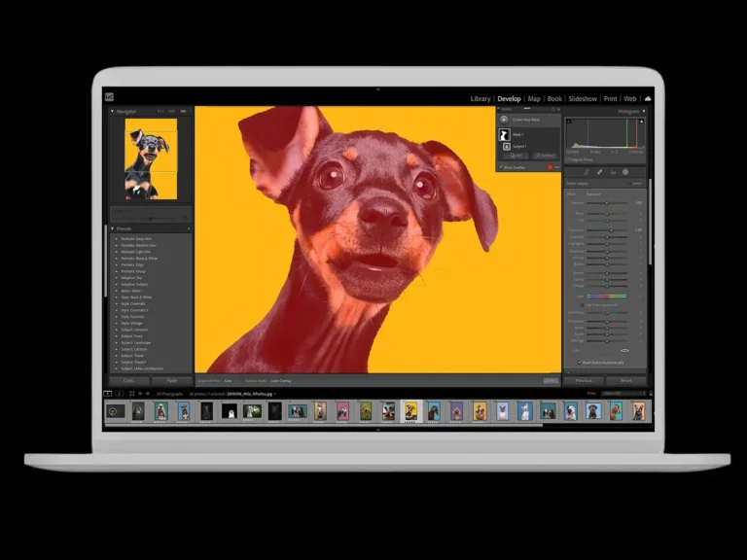Click the filter lock icon in filmstrip
The image size is (747, 560).
[651, 394]
